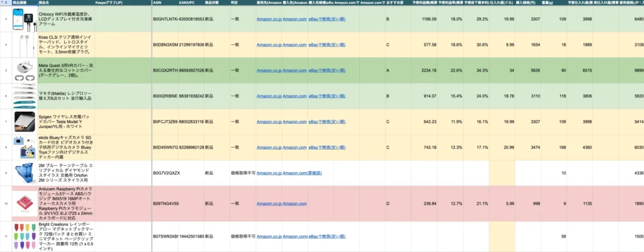Select the Bright Creations rainbow bookmarks image

coord(25,237)
